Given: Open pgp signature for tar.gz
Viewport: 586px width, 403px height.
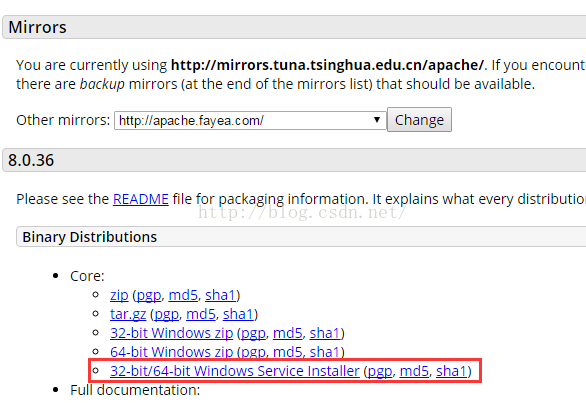Looking at the screenshot, I should point(167,315).
